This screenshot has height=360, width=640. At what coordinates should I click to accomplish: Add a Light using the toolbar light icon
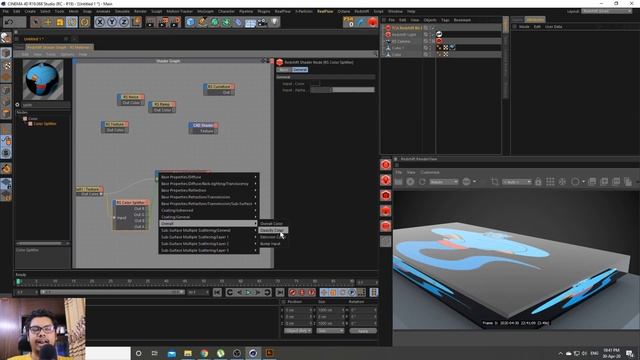(274, 22)
